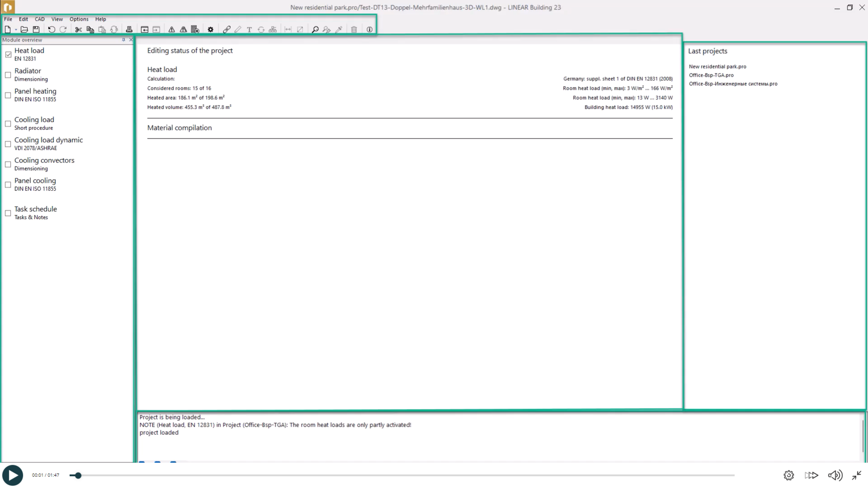The width and height of the screenshot is (868, 488).
Task: Click the magnifying glass search icon
Action: pos(315,30)
